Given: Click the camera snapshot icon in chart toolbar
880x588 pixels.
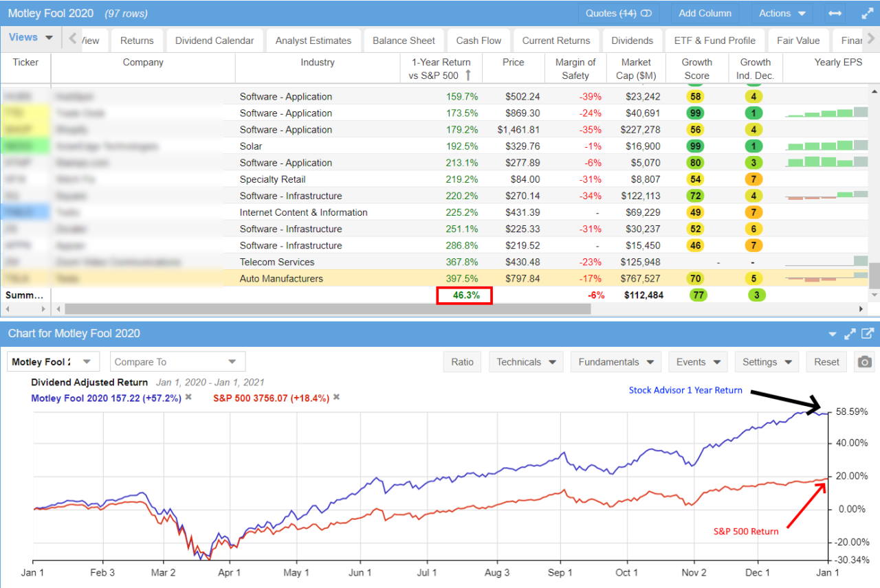Looking at the screenshot, I should [866, 362].
